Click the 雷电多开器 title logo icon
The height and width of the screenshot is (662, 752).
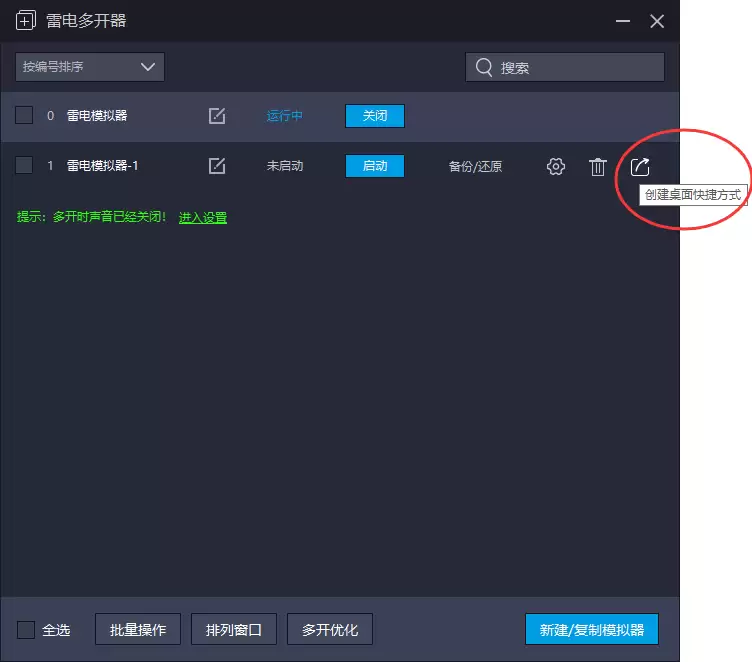[x=25, y=21]
